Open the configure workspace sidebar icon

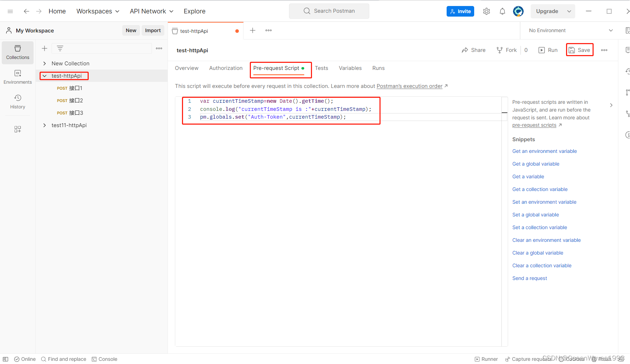(x=18, y=129)
